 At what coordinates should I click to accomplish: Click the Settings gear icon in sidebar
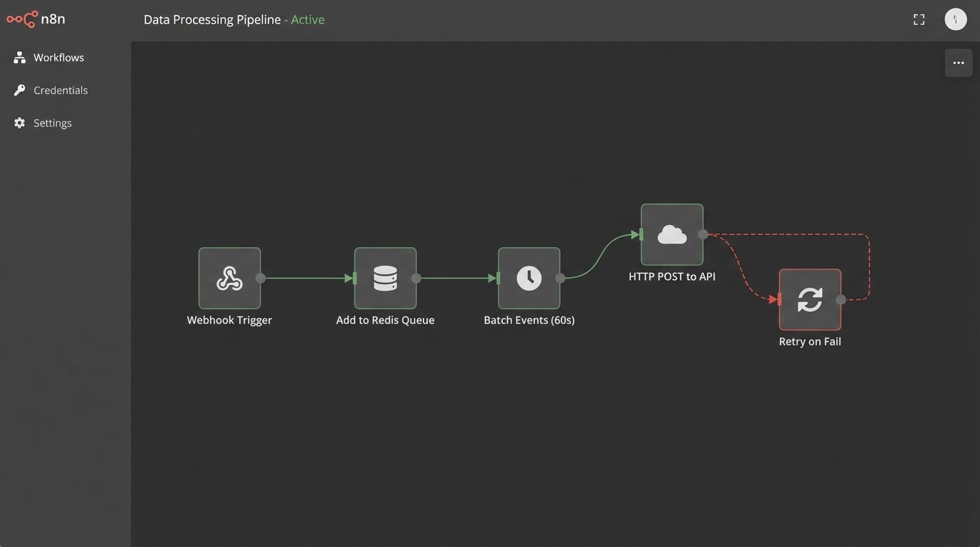coord(19,123)
